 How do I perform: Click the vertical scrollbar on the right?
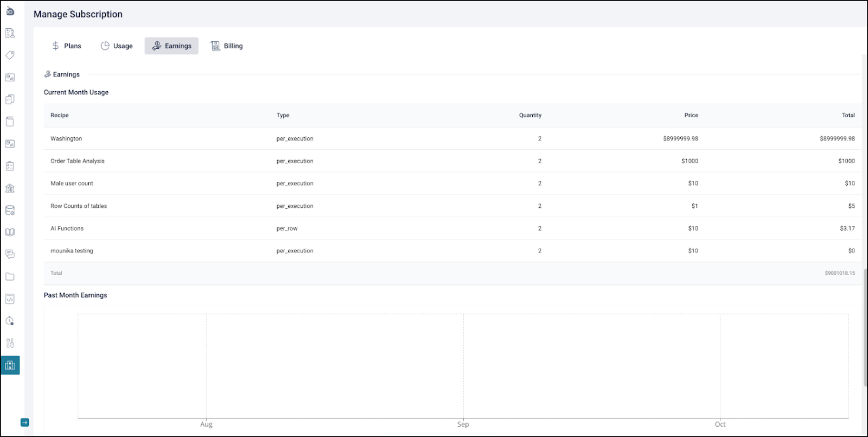click(865, 326)
